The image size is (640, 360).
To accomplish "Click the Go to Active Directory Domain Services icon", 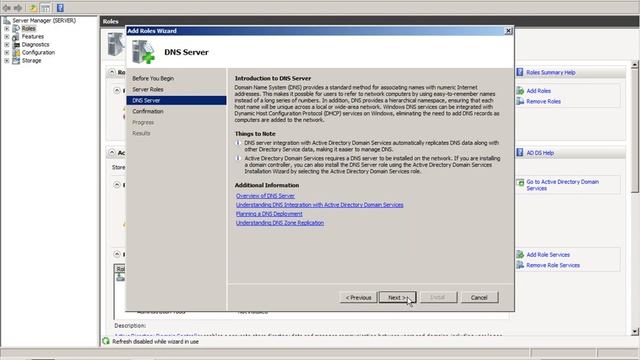I will coord(520,183).
